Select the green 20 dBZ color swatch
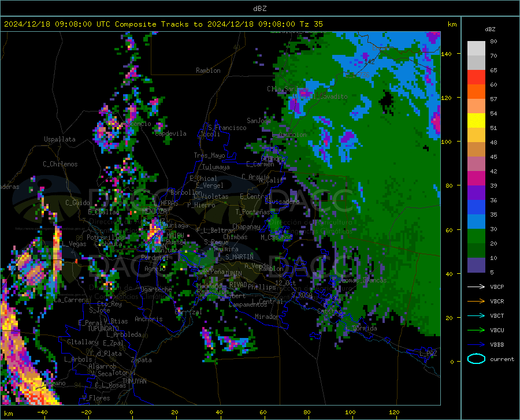The width and height of the screenshot is (520, 420). 476,236
